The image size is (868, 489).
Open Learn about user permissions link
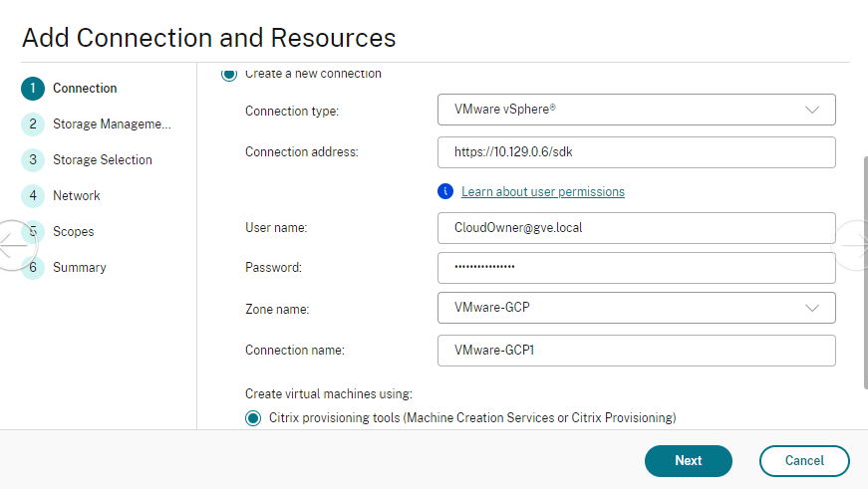543,191
